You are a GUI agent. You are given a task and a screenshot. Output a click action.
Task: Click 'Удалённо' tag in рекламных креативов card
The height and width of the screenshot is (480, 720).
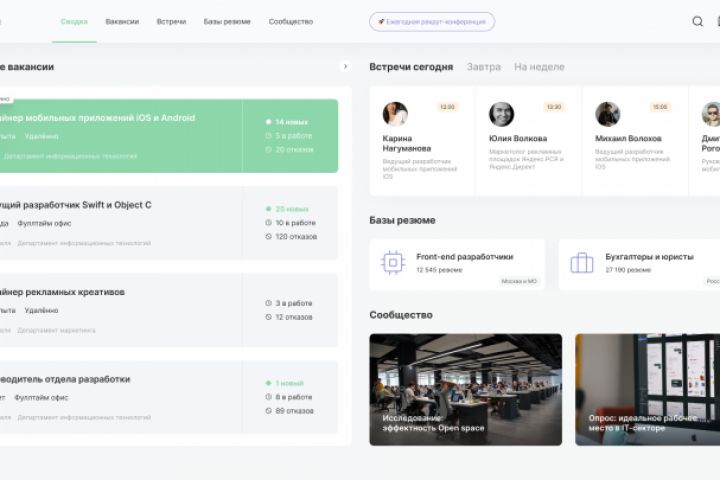[41, 311]
